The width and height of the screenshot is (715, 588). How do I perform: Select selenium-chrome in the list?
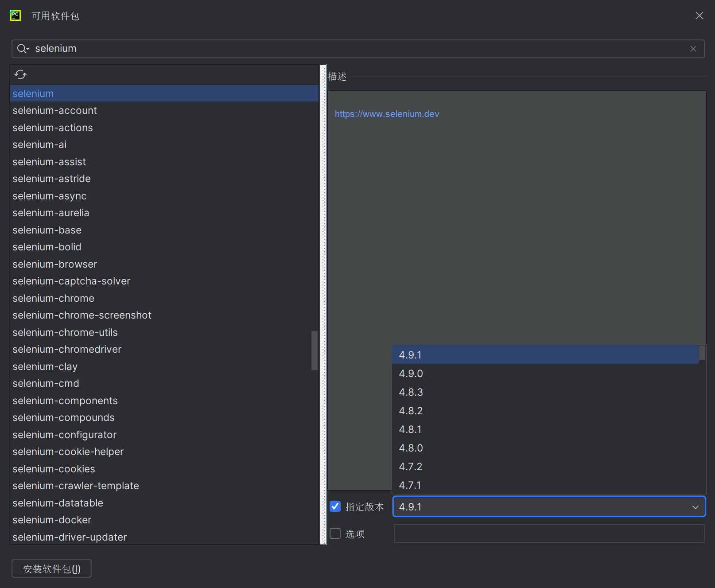click(164, 298)
